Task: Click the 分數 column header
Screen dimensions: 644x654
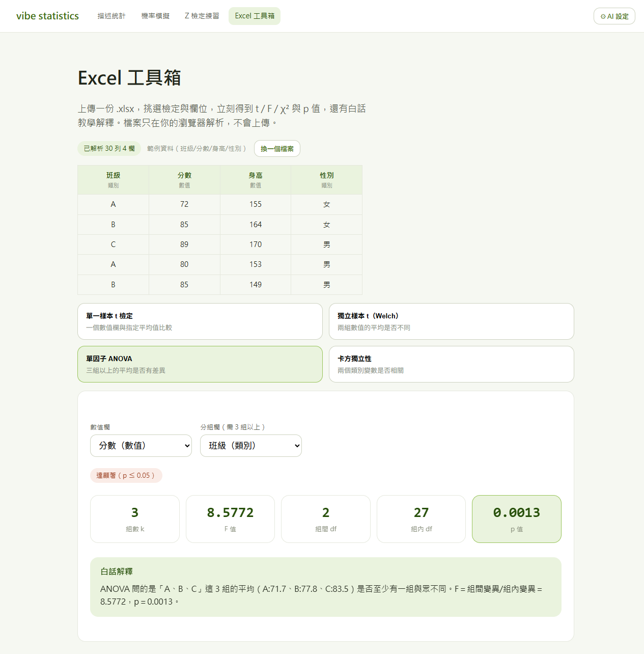Action: [184, 180]
